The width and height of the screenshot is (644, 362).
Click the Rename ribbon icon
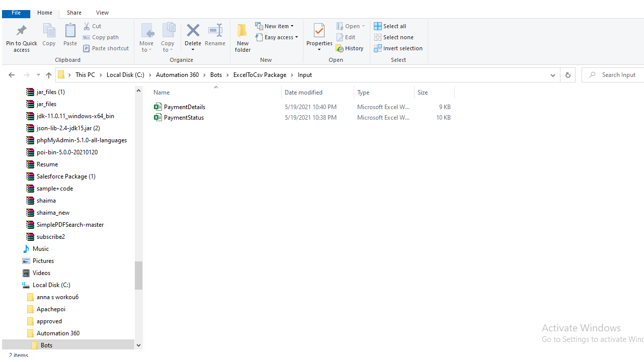(x=215, y=32)
